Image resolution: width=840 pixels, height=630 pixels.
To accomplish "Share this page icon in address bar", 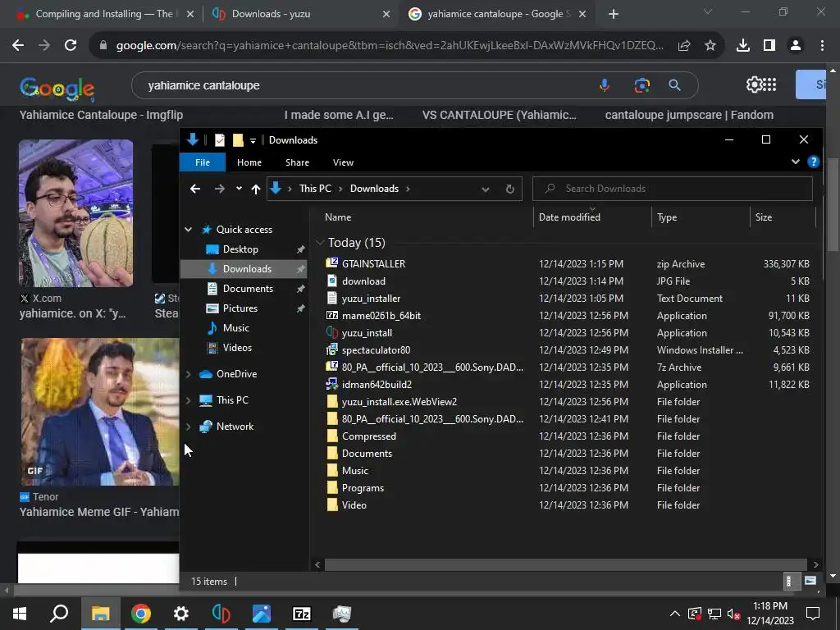I will (x=684, y=46).
